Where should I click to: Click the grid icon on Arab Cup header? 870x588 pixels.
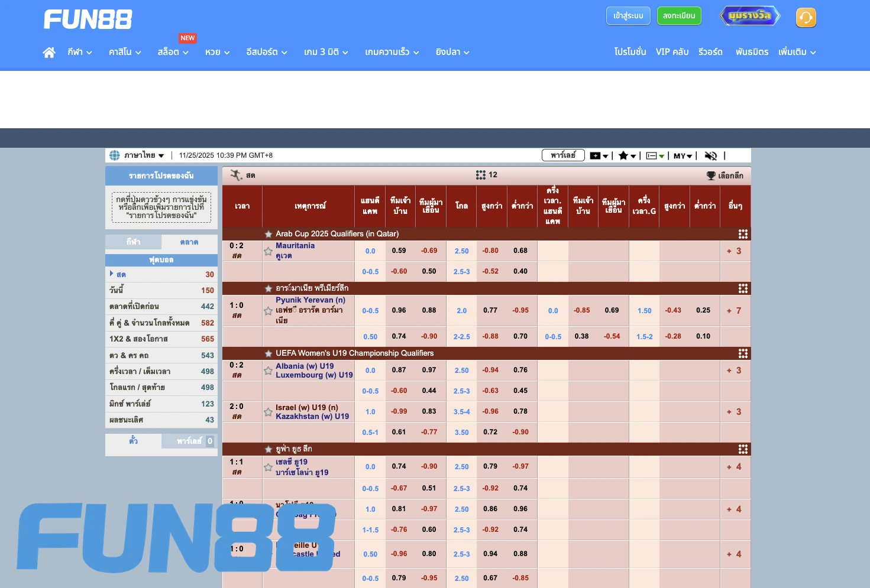click(743, 234)
